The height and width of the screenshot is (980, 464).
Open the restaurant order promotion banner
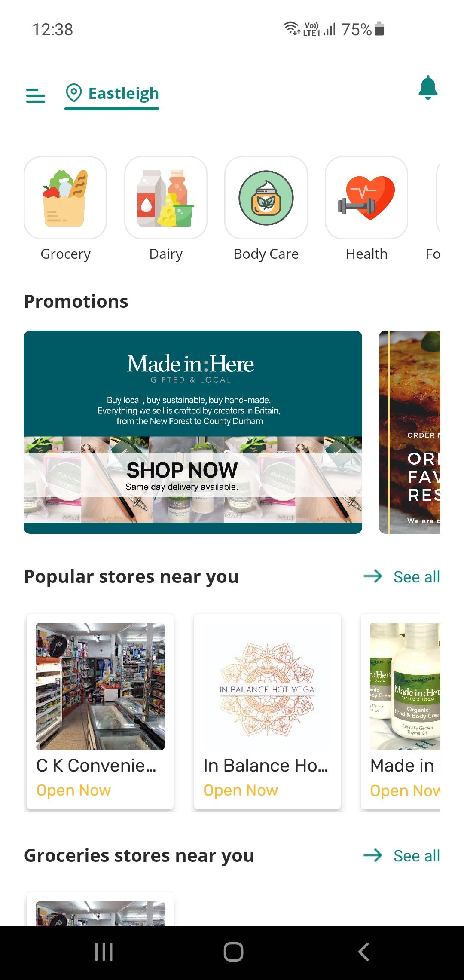point(409,432)
